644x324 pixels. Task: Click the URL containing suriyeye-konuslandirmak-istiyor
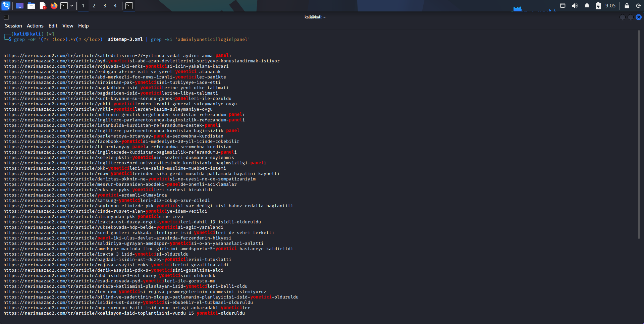[142, 61]
